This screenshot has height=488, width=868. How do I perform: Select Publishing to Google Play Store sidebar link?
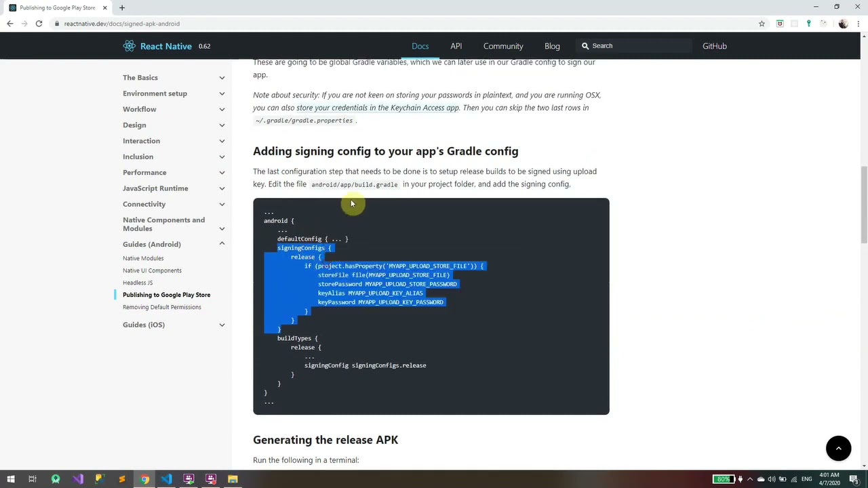tap(166, 295)
